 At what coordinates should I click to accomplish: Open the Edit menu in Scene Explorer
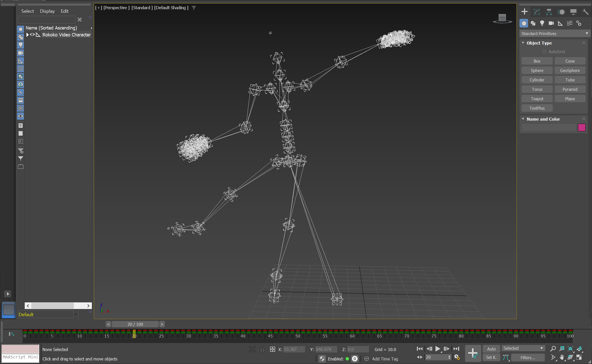tap(64, 11)
